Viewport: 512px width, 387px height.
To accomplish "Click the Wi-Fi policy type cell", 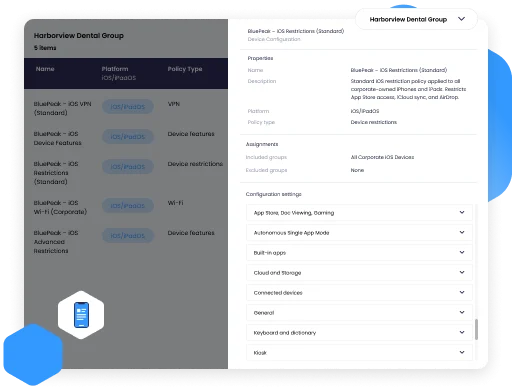I will click(175, 203).
